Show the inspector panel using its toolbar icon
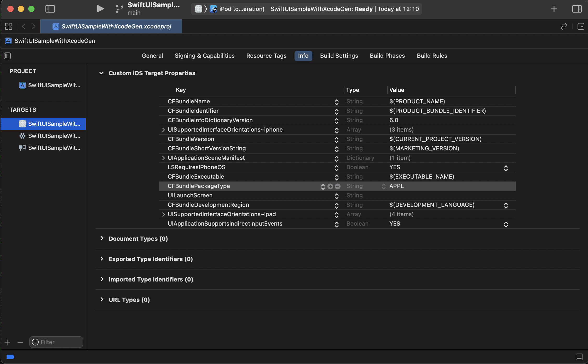 pyautogui.click(x=577, y=9)
